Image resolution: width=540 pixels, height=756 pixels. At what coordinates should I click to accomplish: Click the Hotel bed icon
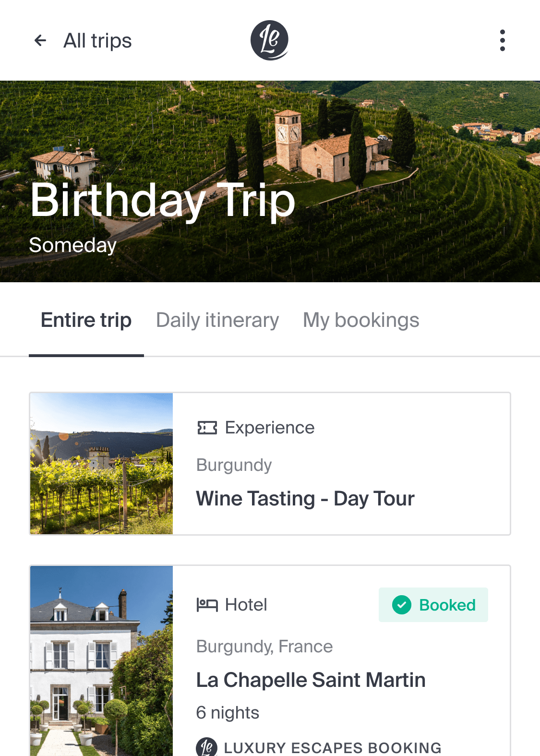tap(207, 605)
